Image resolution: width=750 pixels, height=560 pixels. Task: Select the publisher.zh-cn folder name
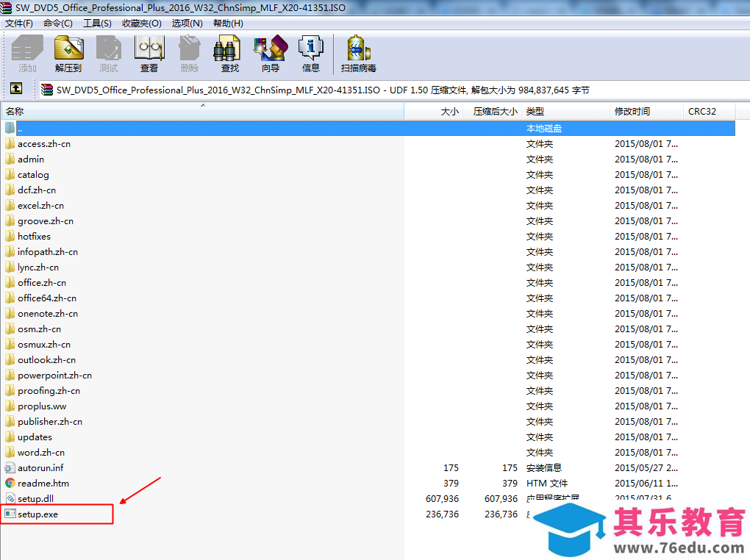tap(50, 421)
